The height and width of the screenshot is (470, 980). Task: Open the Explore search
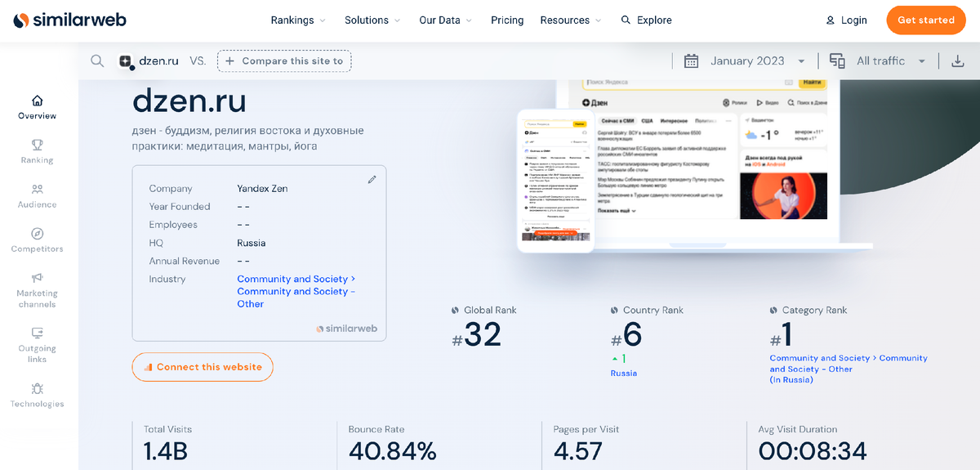tap(646, 20)
